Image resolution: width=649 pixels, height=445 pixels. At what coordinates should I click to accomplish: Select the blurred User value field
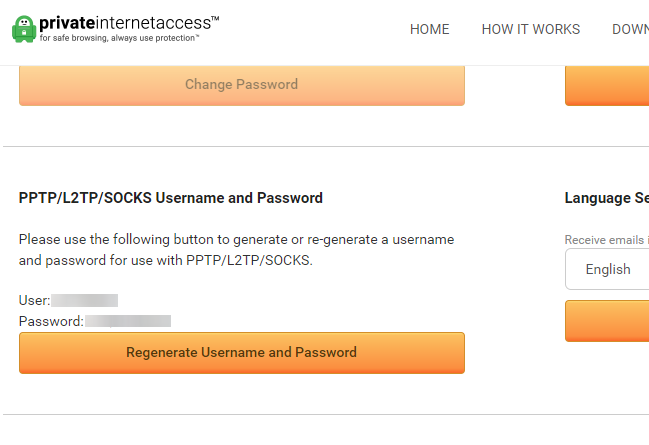click(84, 301)
